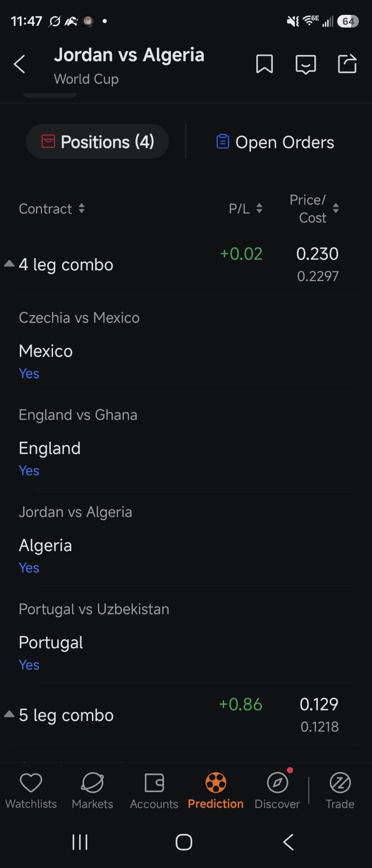Tap the share icon in the header
The image size is (372, 868).
point(347,64)
